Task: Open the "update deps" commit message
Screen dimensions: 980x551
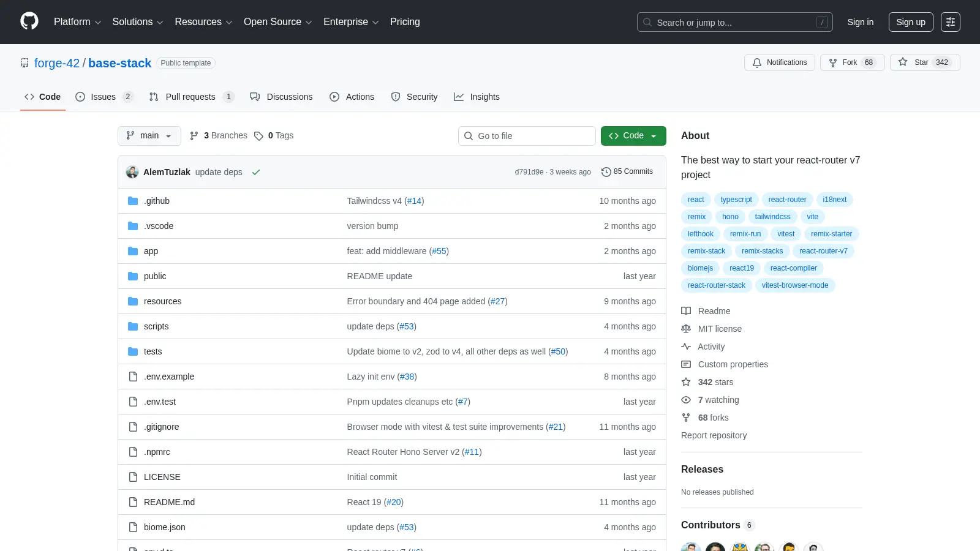Action: 219,172
